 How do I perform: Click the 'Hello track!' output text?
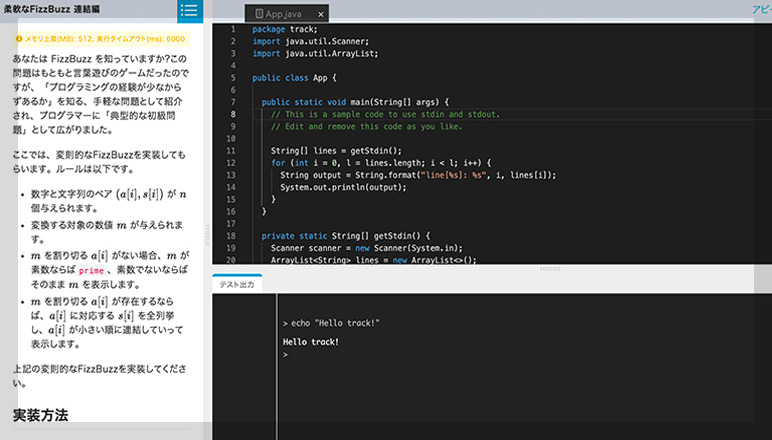311,341
